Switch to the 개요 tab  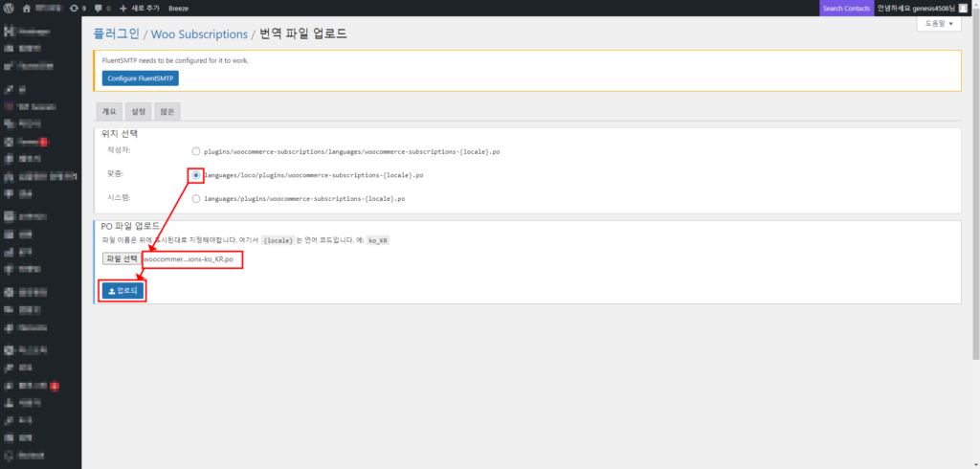point(109,112)
